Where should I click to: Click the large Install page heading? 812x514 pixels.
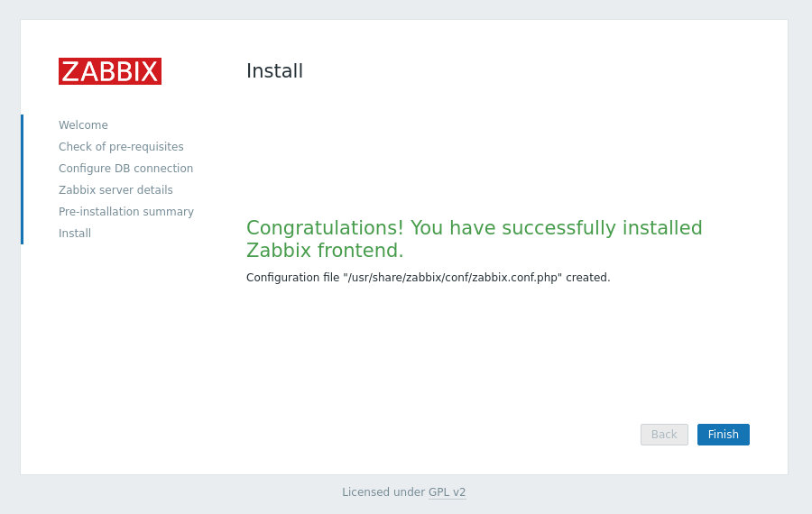tap(274, 71)
